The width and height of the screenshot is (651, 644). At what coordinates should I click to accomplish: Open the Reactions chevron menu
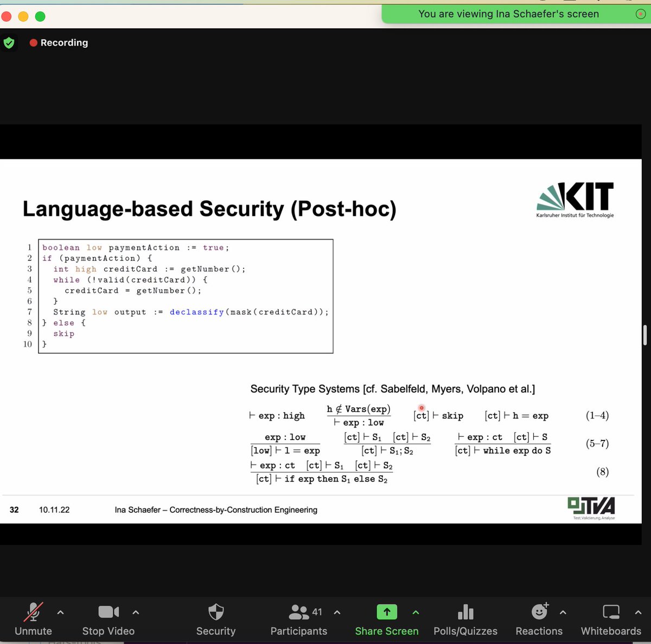pos(563,612)
